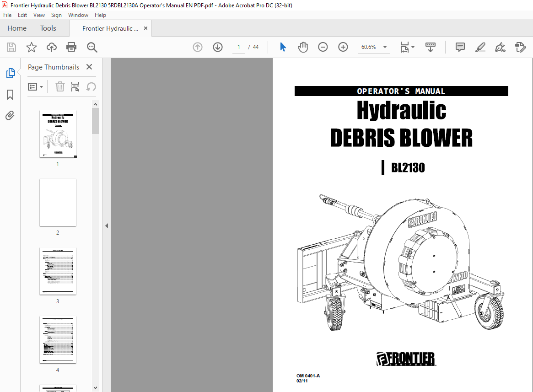Expand fit page options dropdown arrow
This screenshot has width=533, height=392.
[x=413, y=47]
